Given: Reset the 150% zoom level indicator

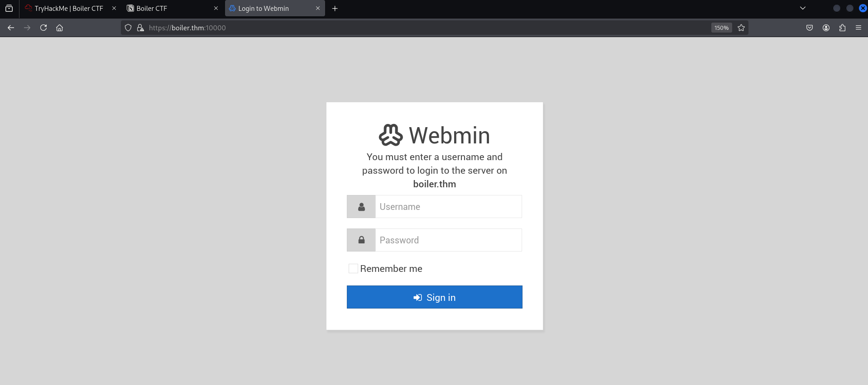Looking at the screenshot, I should point(721,28).
